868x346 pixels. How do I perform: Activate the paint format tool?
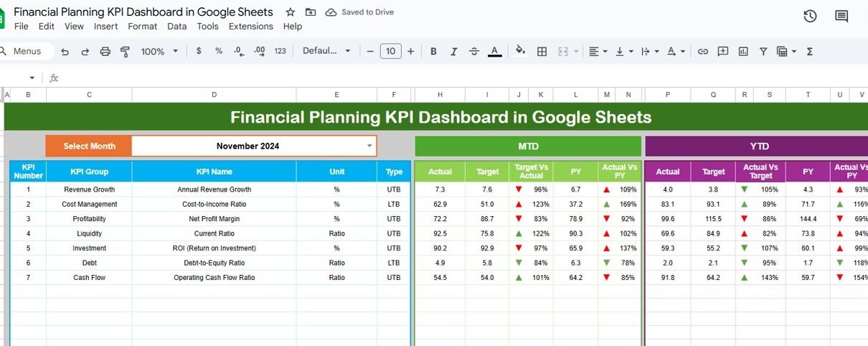click(126, 52)
